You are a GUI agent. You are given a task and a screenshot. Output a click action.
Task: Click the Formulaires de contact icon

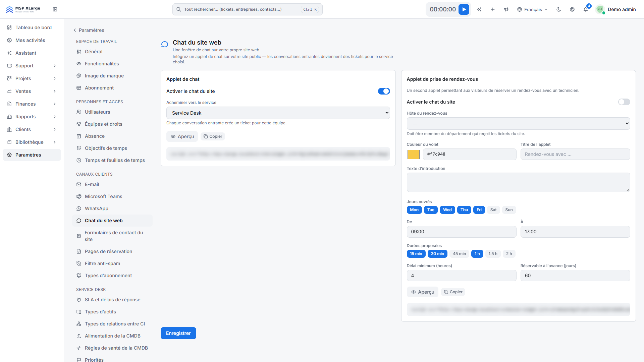tap(79, 236)
